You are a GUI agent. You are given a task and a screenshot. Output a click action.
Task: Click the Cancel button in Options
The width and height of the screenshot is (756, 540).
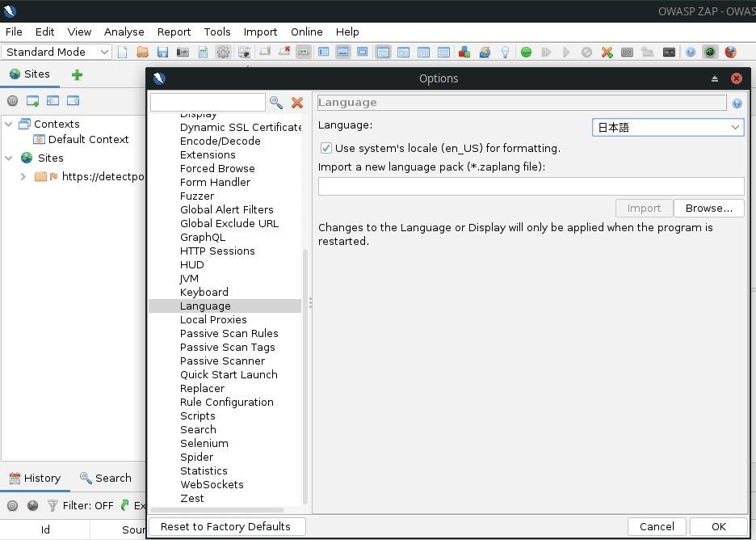click(x=657, y=526)
